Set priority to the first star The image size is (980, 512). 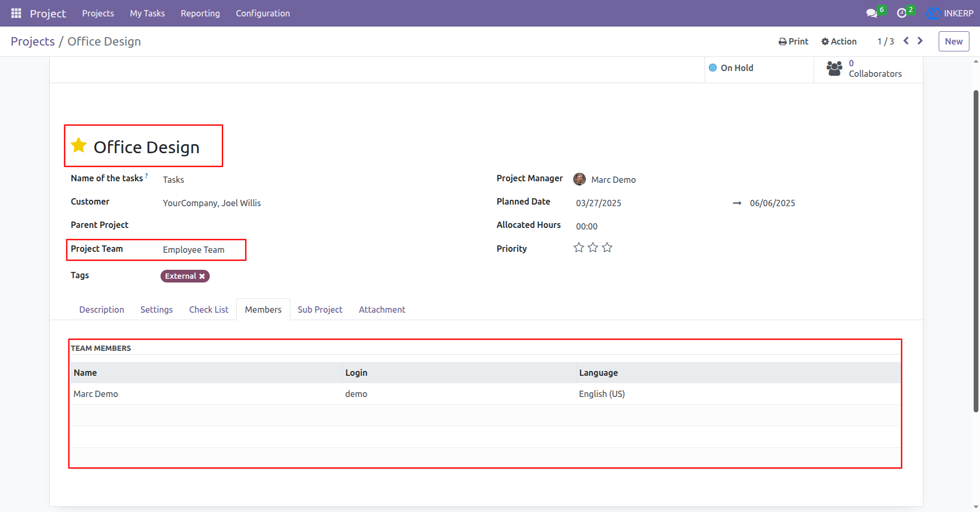578,248
